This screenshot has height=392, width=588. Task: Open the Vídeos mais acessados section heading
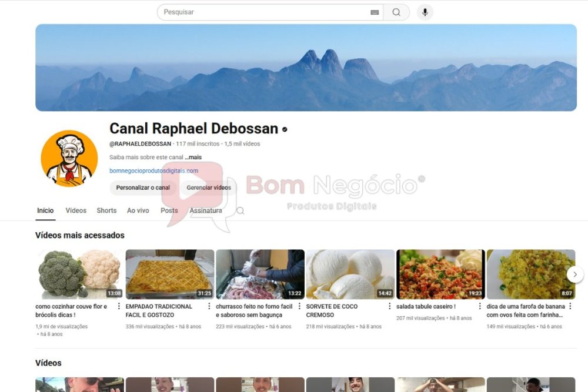tap(80, 235)
